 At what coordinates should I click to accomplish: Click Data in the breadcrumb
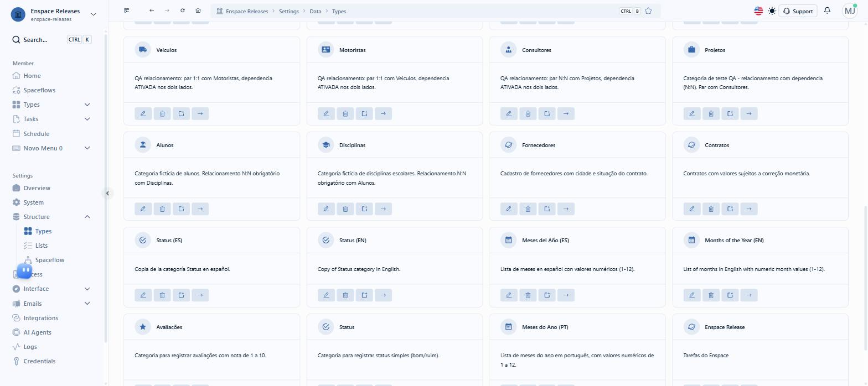pyautogui.click(x=315, y=11)
